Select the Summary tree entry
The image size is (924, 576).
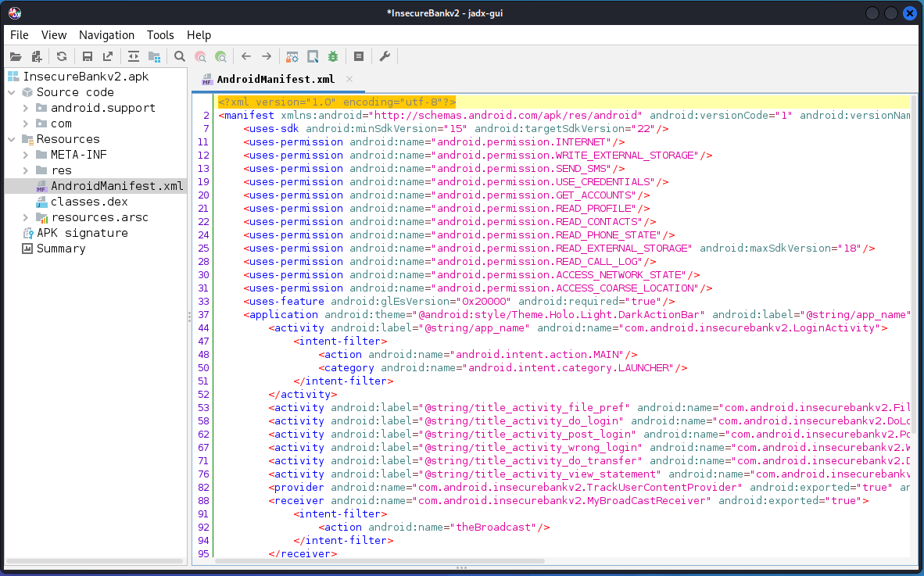click(61, 249)
